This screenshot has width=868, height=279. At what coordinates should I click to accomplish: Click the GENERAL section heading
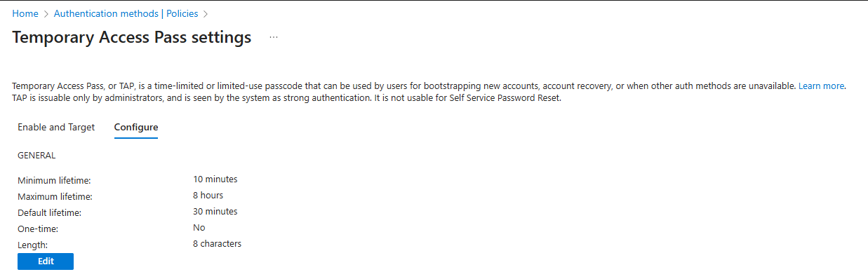[36, 156]
